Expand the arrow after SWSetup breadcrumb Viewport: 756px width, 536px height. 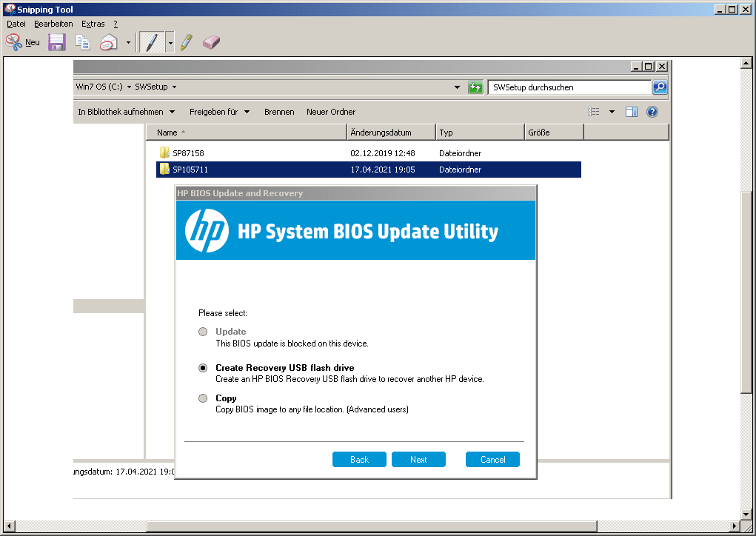pos(175,87)
